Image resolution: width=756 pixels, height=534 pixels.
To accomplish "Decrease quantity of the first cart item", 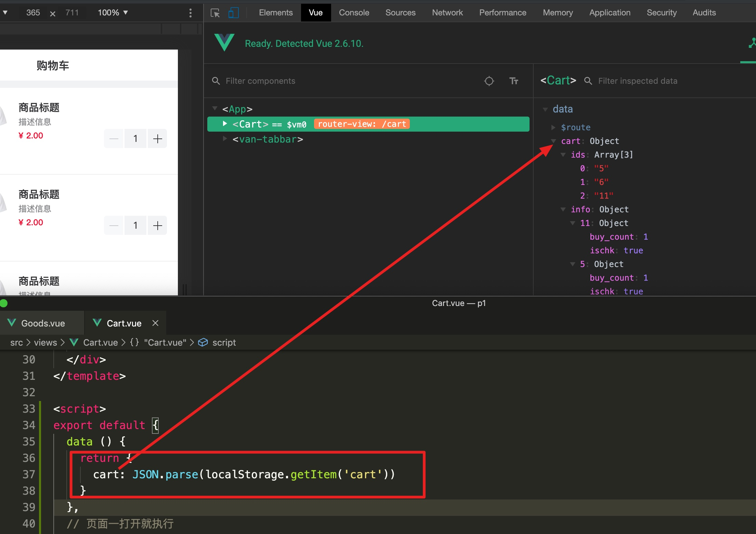I will point(114,138).
